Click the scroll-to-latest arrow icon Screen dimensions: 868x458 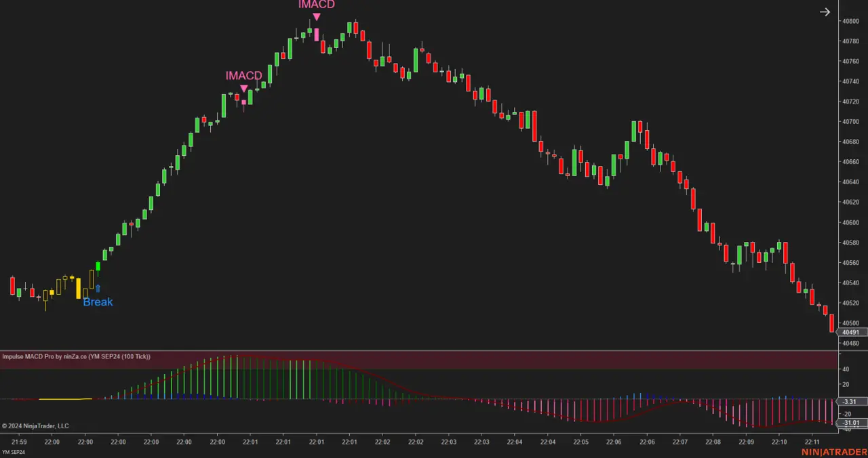click(825, 12)
